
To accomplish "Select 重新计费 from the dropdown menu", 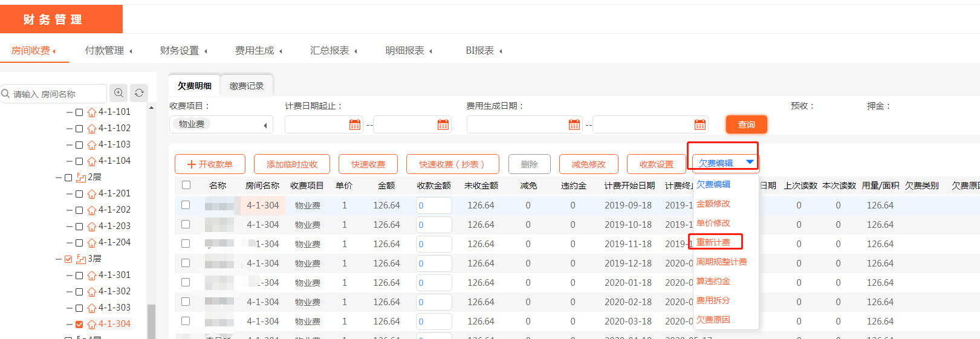I will [x=713, y=242].
